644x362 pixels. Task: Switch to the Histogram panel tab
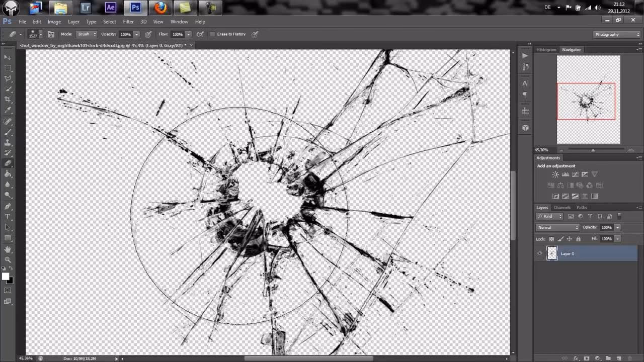tap(546, 50)
